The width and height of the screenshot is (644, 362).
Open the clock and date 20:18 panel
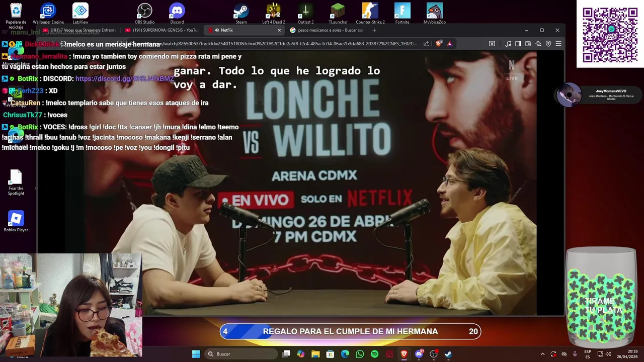pyautogui.click(x=627, y=354)
